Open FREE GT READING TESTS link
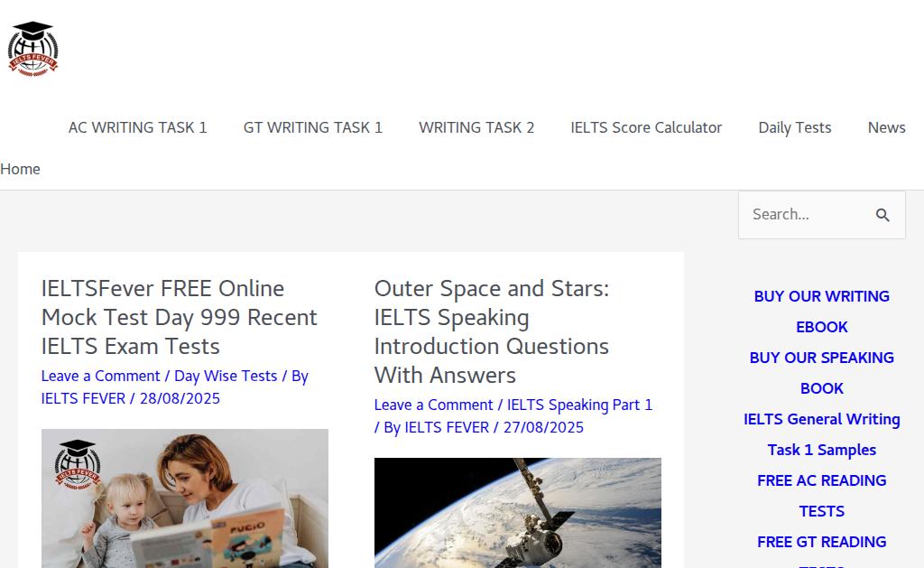The image size is (924, 568). click(x=822, y=550)
